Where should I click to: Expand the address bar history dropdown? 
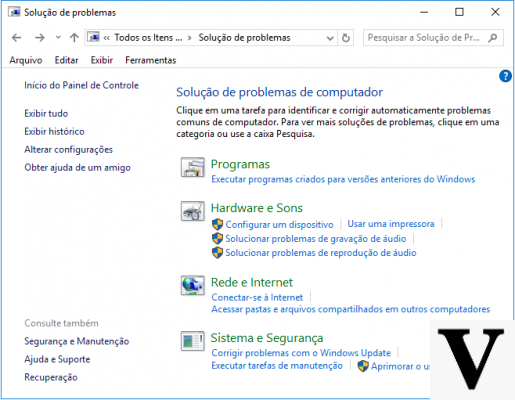[330, 38]
